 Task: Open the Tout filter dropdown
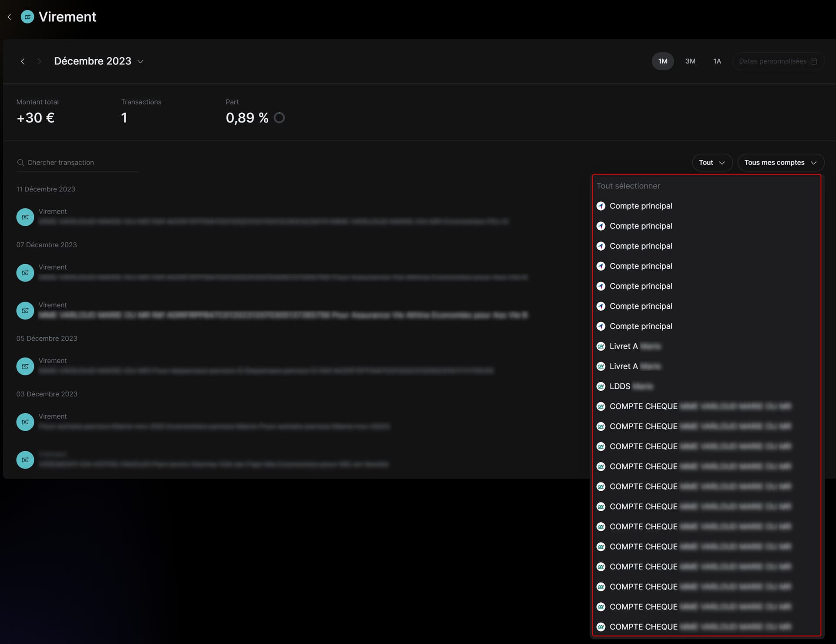[x=712, y=162]
